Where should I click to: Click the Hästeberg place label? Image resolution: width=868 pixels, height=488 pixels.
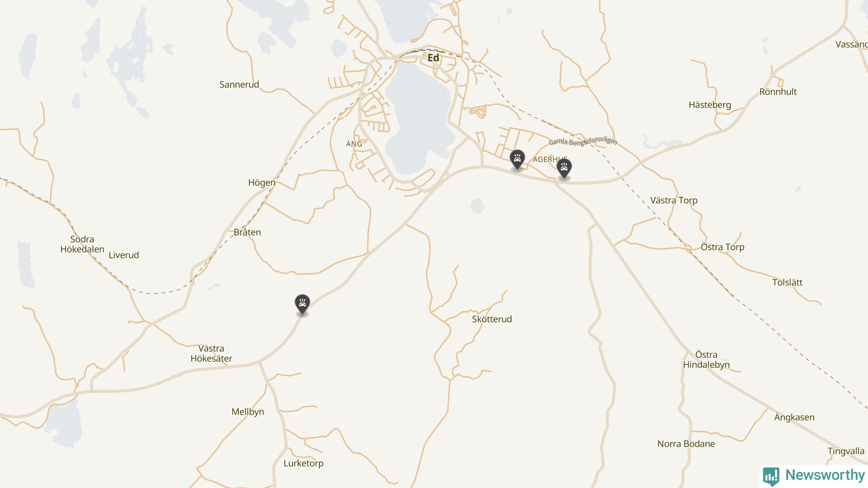pos(710,105)
